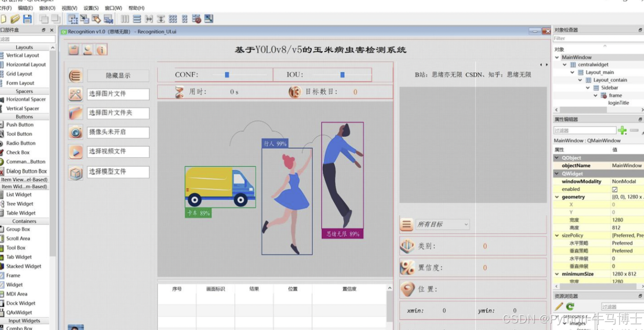Open the 窗体(O) menu

(x=47, y=8)
